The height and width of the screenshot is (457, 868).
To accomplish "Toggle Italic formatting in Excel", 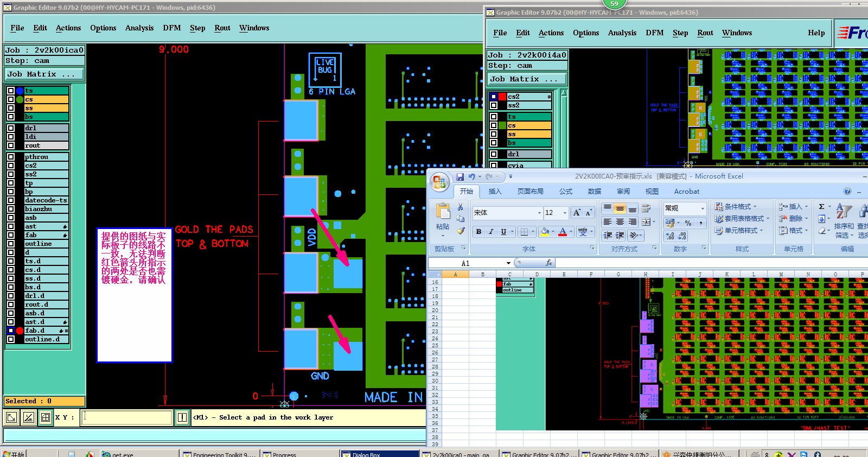I will (491, 232).
